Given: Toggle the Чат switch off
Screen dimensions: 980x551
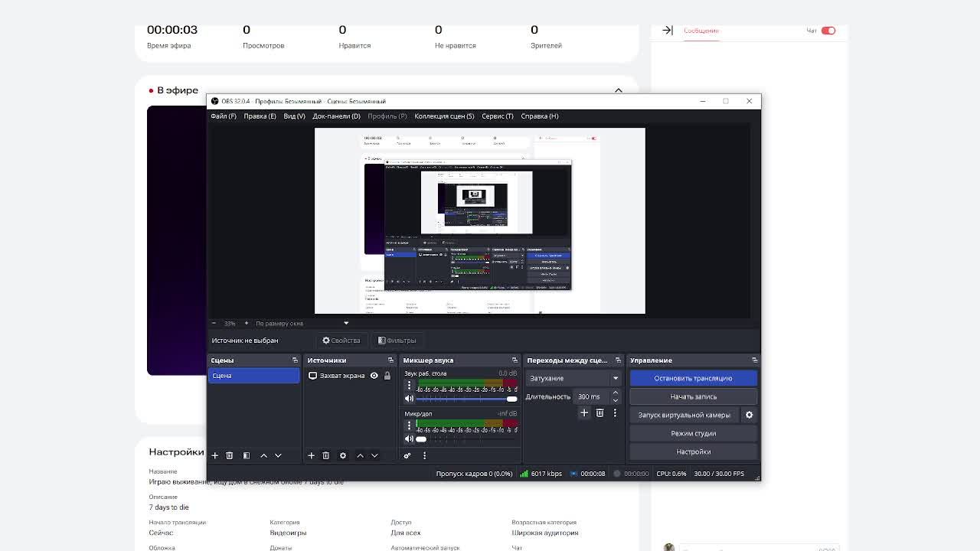Looking at the screenshot, I should click(828, 31).
